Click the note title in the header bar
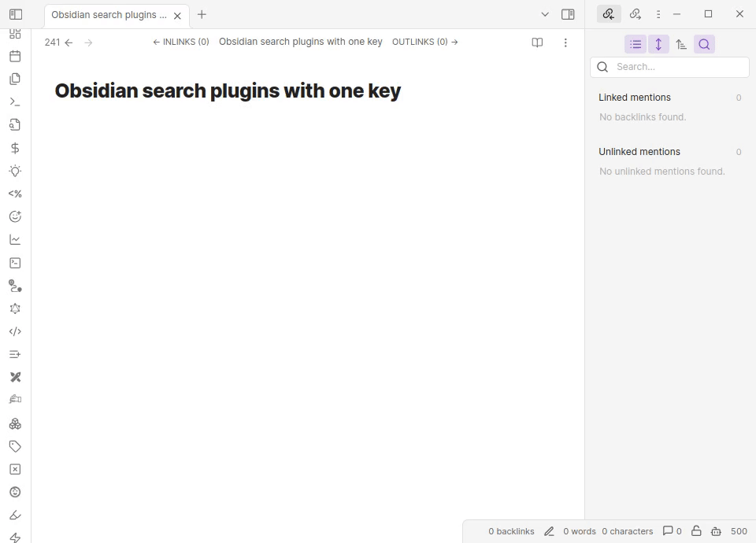Image resolution: width=756 pixels, height=543 pixels. 300,42
